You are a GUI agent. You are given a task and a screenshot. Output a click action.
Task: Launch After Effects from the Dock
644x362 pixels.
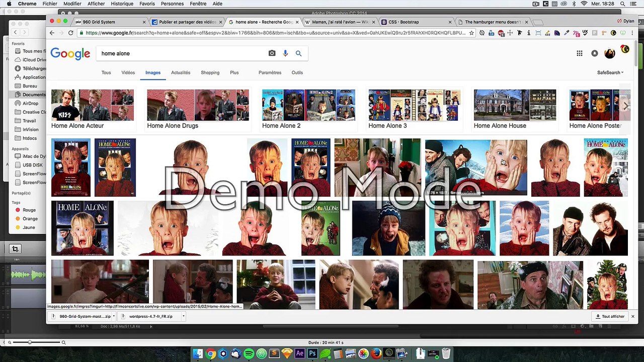[300, 353]
